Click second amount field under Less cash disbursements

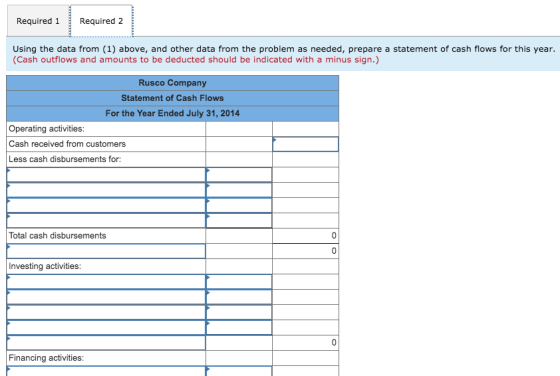coord(239,190)
